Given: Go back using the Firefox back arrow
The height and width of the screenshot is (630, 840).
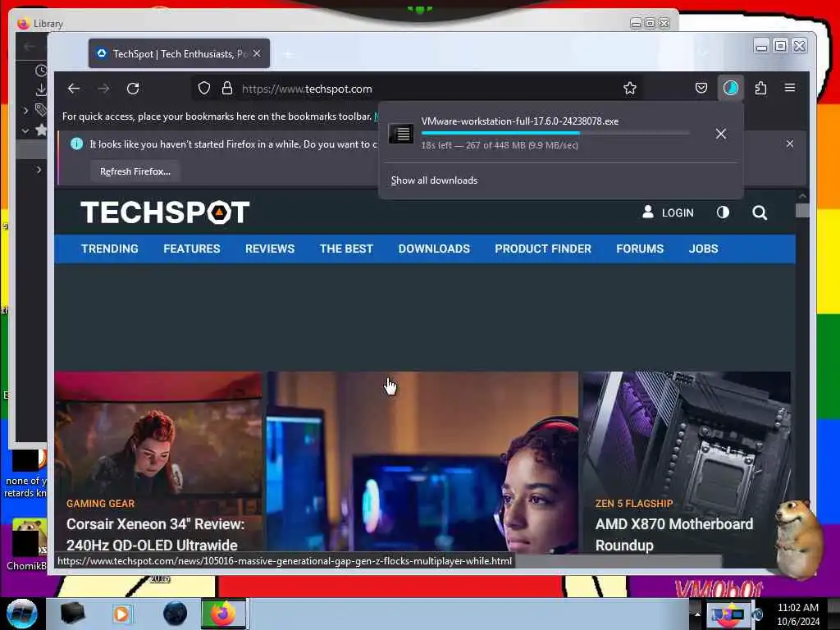Looking at the screenshot, I should click(74, 89).
